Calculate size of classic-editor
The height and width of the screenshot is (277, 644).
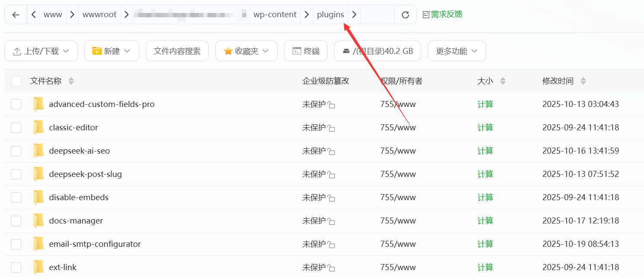pyautogui.click(x=485, y=127)
